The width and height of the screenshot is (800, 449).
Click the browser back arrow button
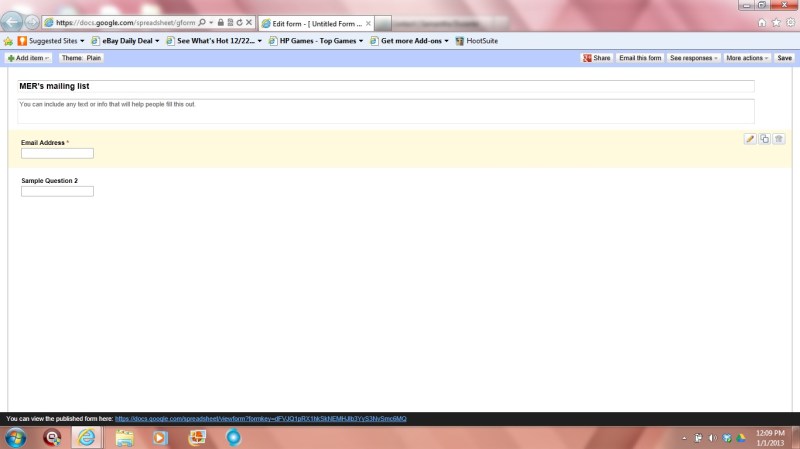pyautogui.click(x=13, y=22)
